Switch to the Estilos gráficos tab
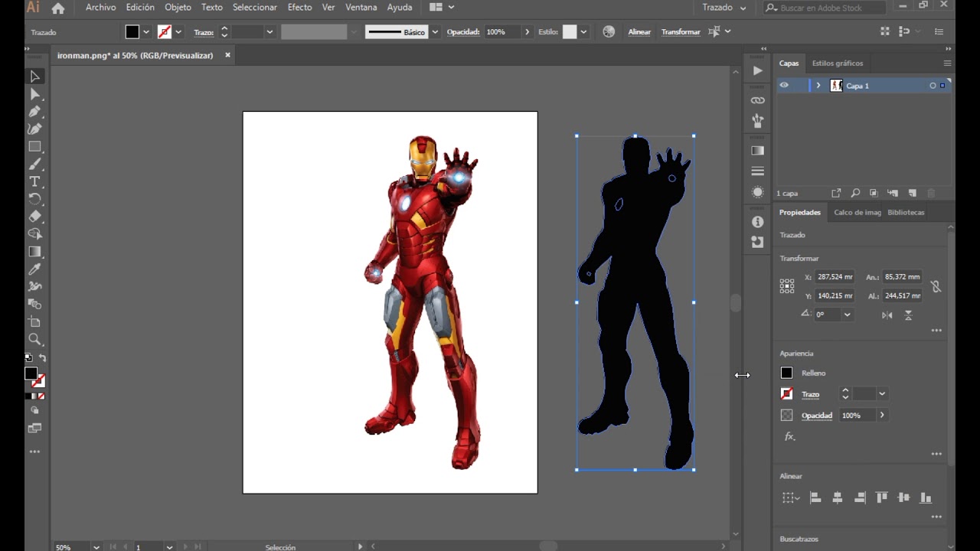The width and height of the screenshot is (980, 551). [837, 64]
